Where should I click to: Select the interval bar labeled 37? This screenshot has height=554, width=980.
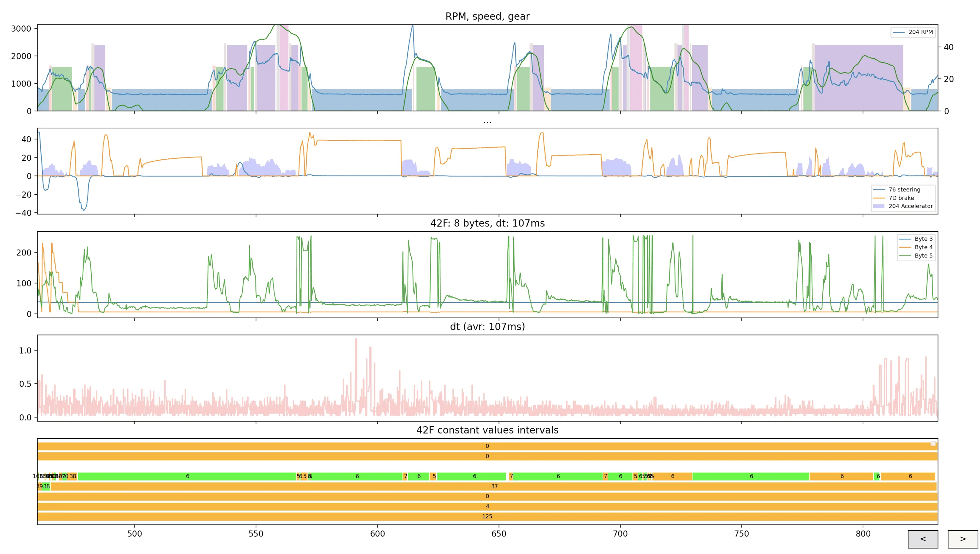tap(493, 486)
